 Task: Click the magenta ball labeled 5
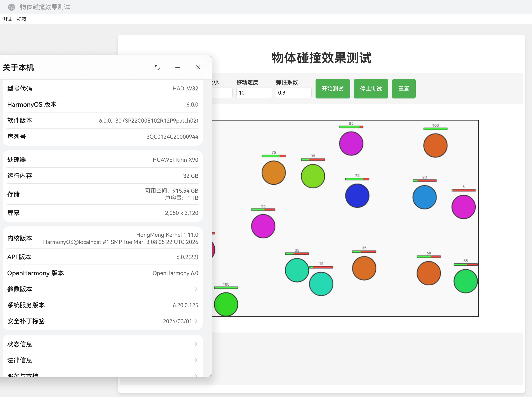click(x=463, y=207)
